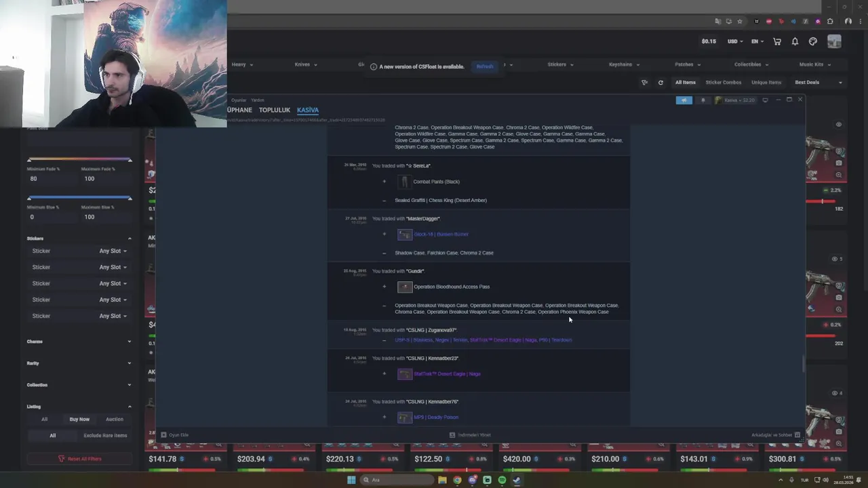Click the Operation Bloodhound Access Pass thumbnail

[x=405, y=287]
